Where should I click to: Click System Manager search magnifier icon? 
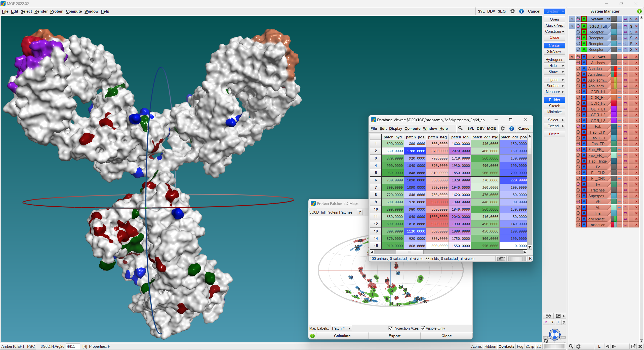pyautogui.click(x=571, y=346)
